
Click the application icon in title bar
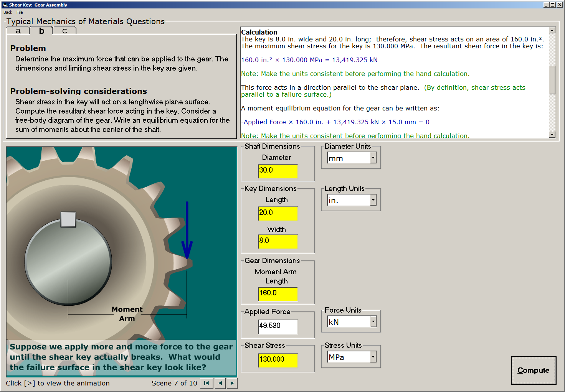pos(4,5)
